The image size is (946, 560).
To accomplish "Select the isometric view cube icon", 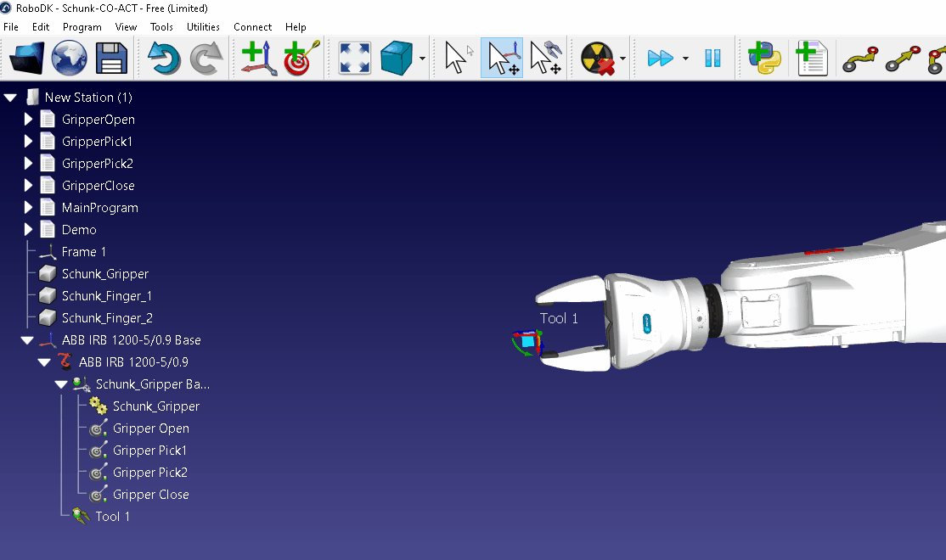I will point(397,58).
